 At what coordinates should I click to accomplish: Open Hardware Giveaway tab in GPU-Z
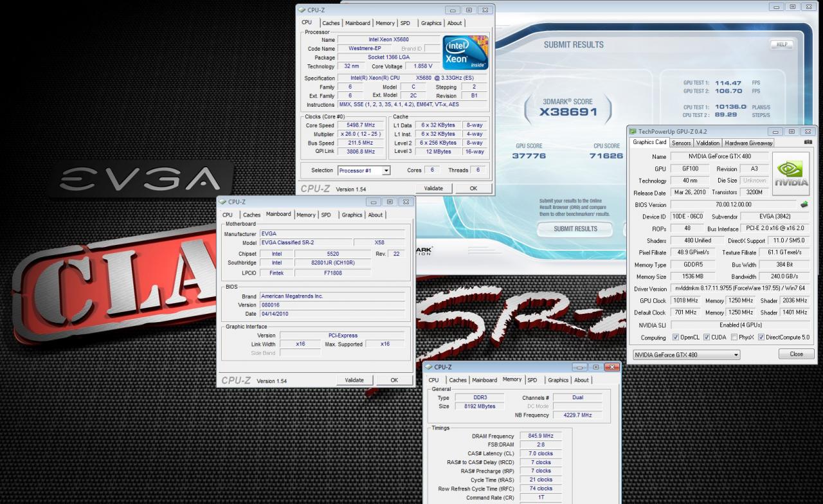(749, 143)
